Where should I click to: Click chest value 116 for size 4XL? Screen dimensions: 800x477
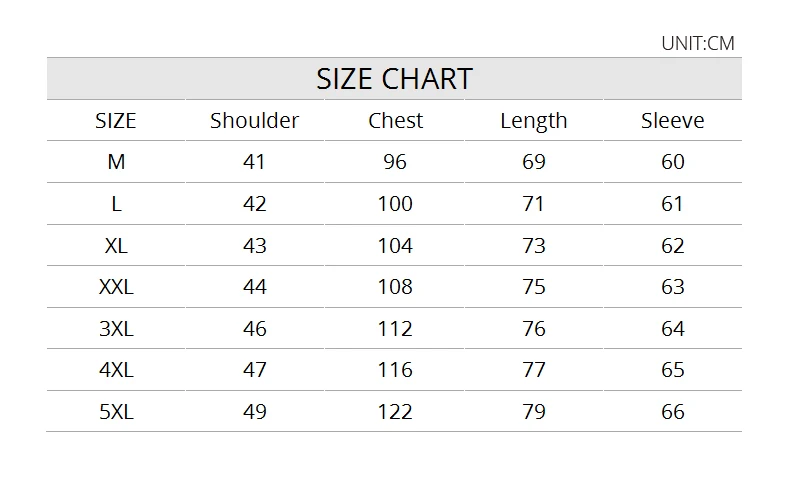[395, 370]
